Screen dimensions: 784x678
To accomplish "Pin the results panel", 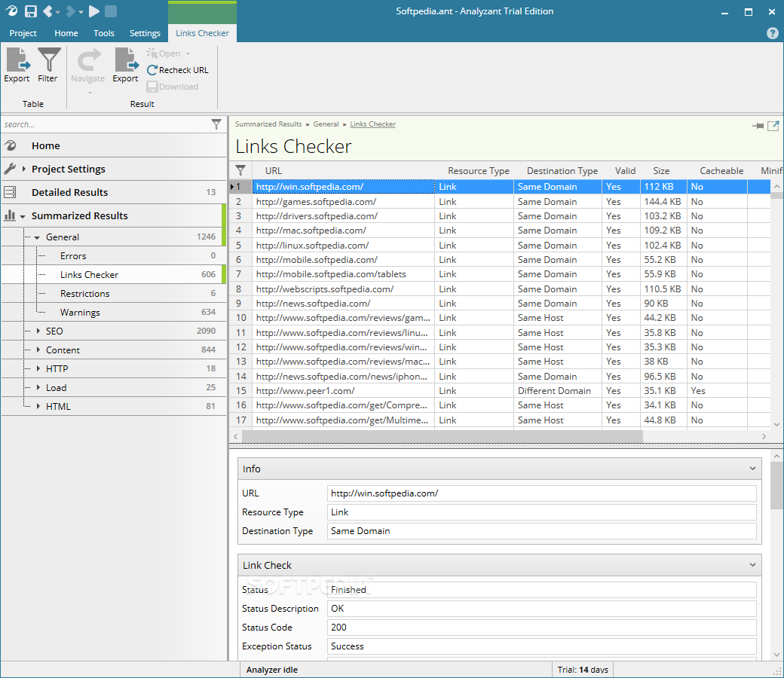I will [x=758, y=125].
